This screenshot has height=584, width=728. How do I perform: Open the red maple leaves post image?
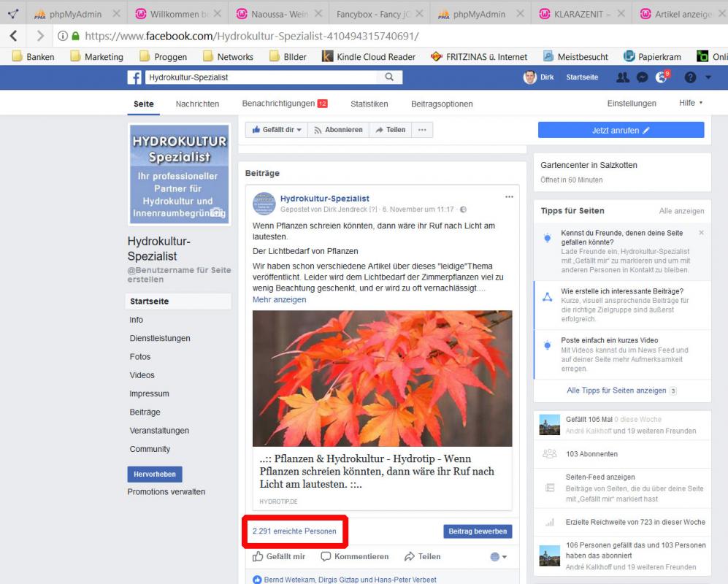(x=382, y=378)
